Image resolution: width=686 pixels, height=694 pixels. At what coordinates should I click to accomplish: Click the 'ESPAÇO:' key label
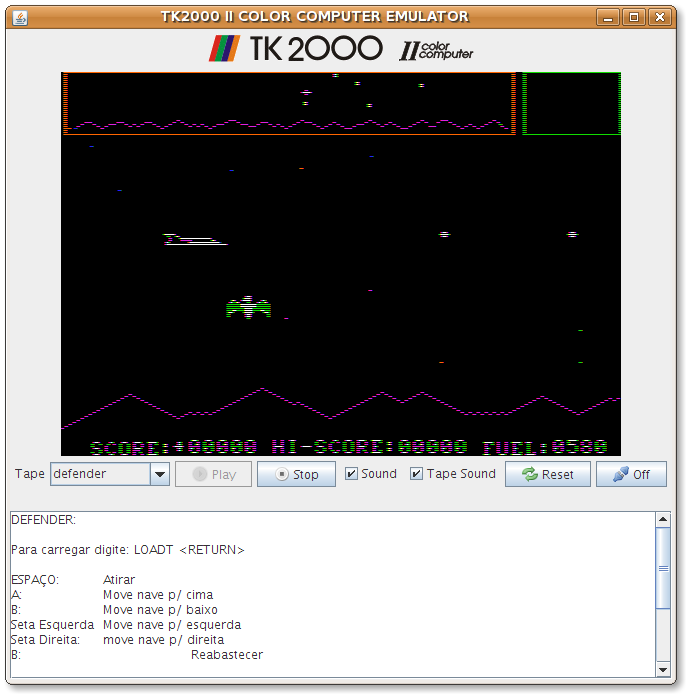point(35,579)
